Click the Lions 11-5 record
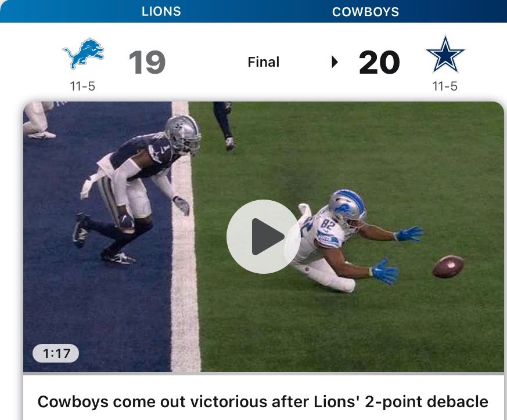The height and width of the screenshot is (420, 507). [82, 86]
